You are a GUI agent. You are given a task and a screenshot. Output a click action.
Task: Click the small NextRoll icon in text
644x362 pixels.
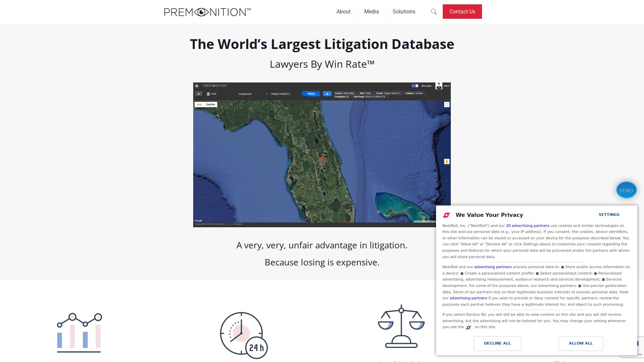(469, 327)
